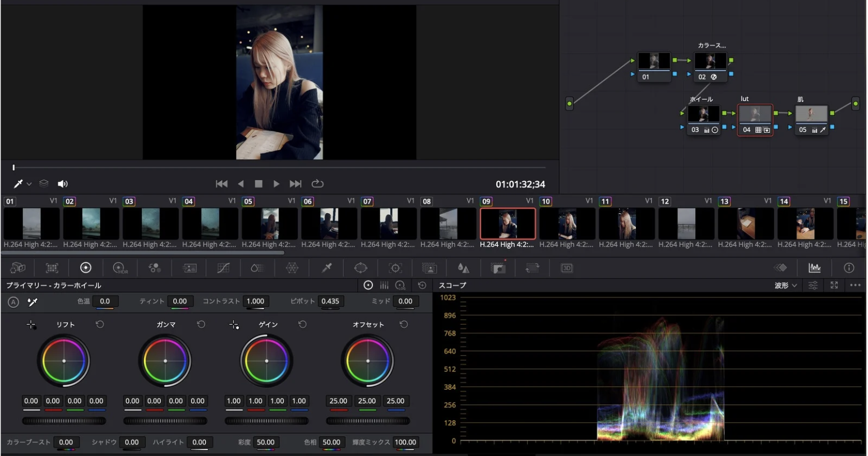Open the Power Window palette
The image size is (868, 456).
tap(361, 268)
